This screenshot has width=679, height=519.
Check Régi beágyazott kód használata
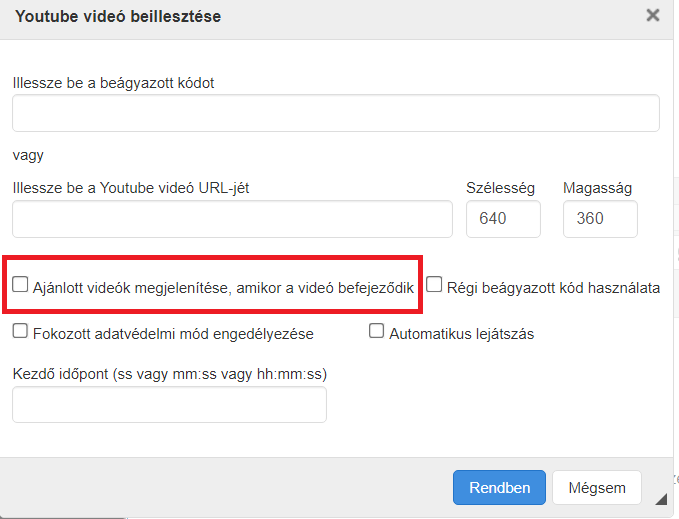click(434, 285)
